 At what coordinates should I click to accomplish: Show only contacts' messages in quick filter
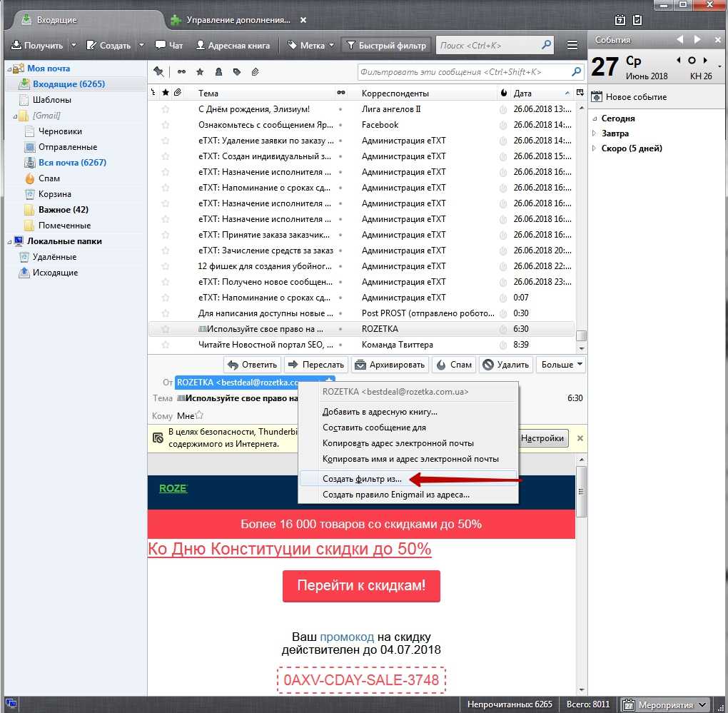tap(218, 72)
